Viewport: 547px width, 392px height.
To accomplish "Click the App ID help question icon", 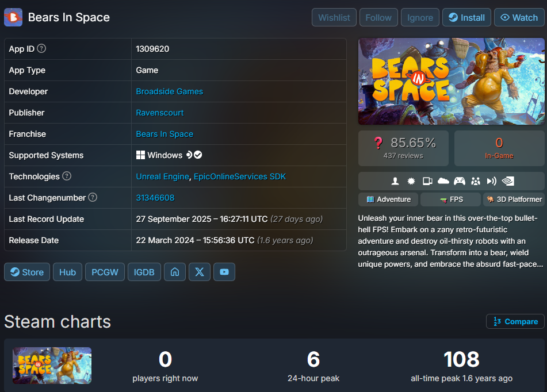I will 41,48.
